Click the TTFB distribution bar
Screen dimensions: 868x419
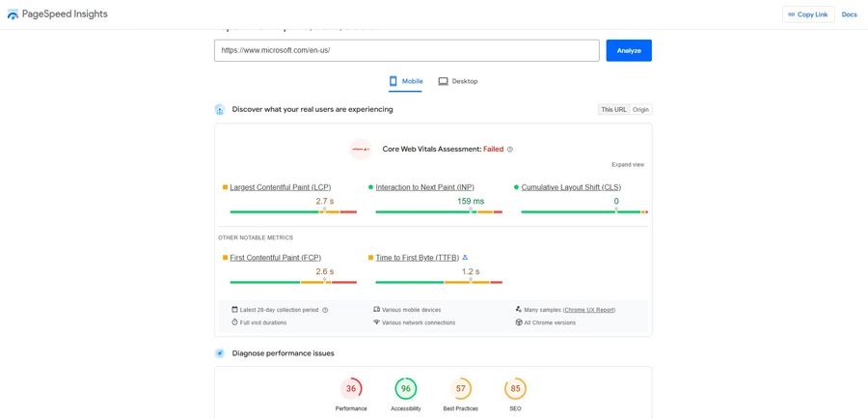click(439, 282)
